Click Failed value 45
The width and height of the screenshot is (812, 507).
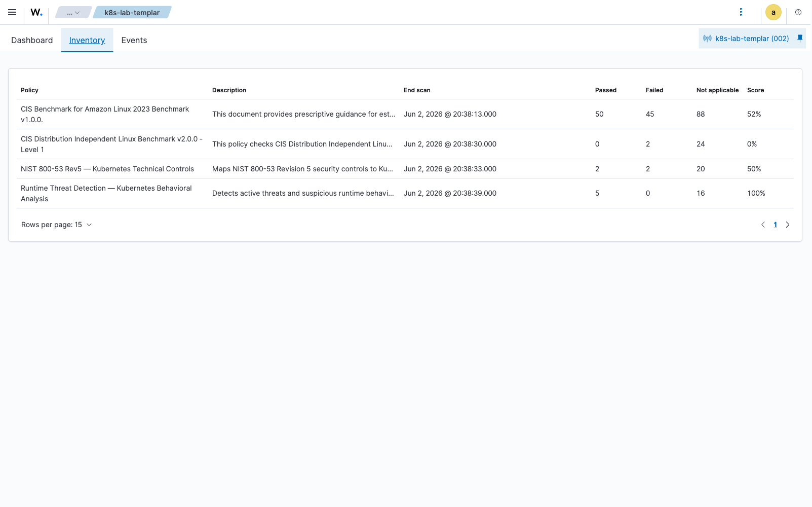(650, 114)
